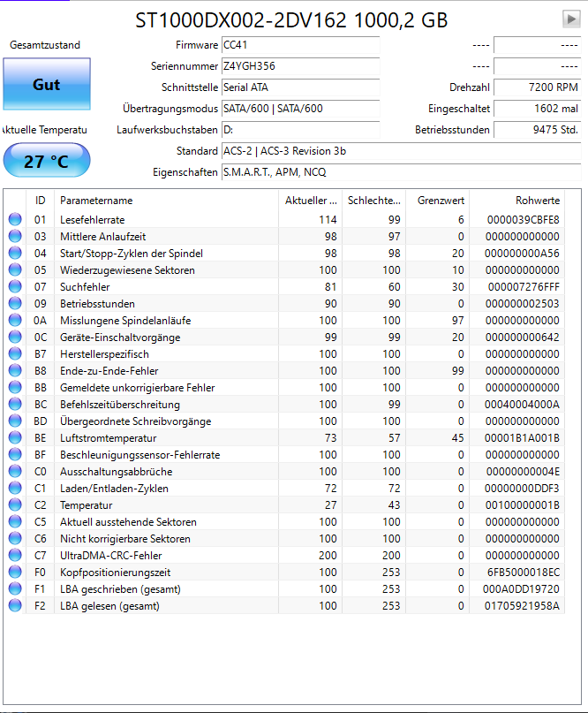588x713 pixels.
Task: Click the Laufwerksbuchstaben field D:
Action: tap(300, 130)
